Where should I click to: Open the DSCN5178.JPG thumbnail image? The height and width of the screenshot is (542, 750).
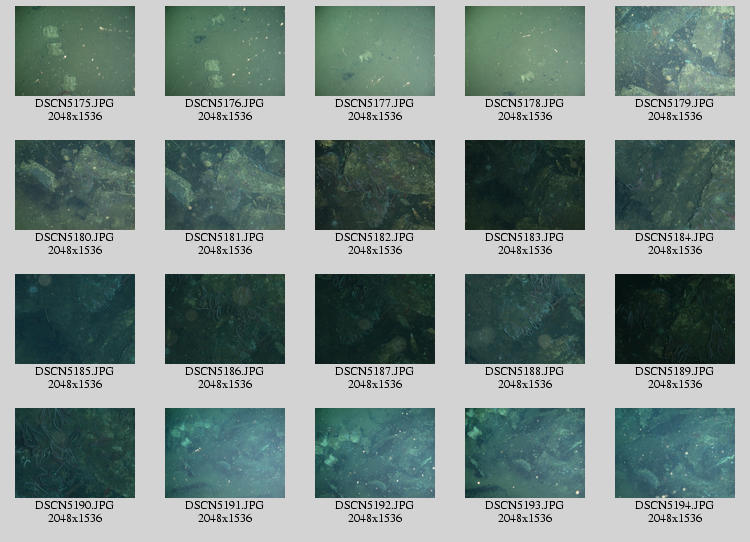525,51
